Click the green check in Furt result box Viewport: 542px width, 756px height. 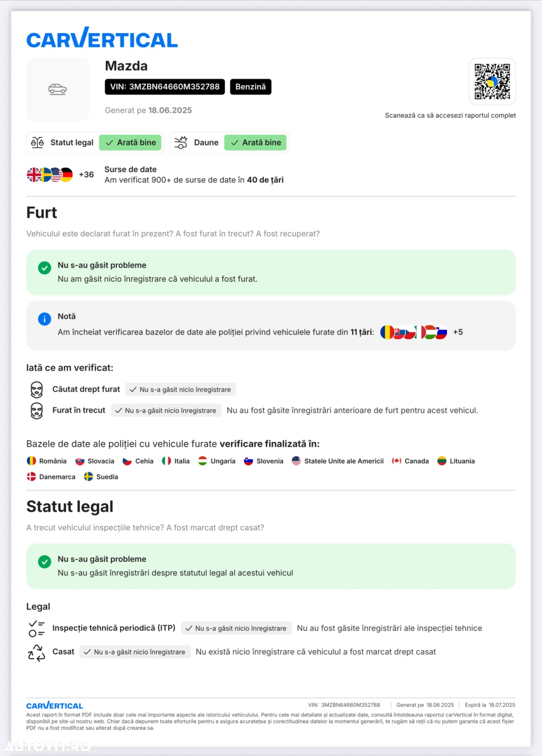coord(44,268)
